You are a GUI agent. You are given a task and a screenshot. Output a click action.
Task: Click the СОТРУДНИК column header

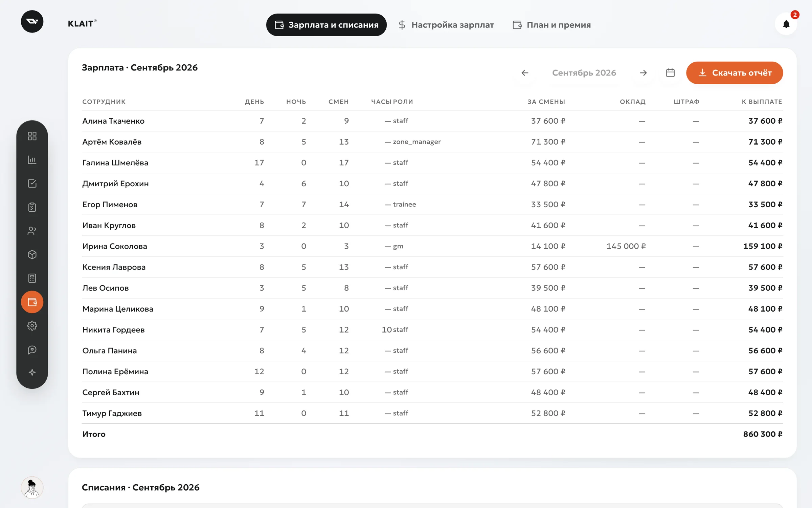click(x=104, y=102)
